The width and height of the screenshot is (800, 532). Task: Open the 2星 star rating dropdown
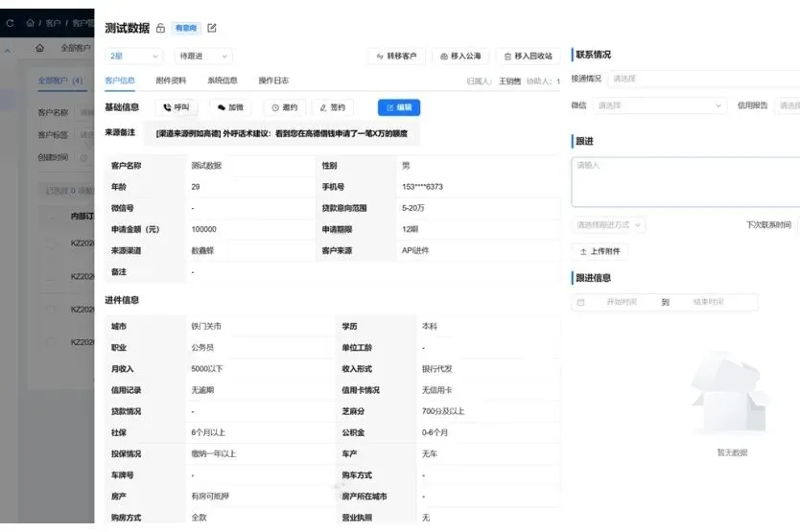coord(134,56)
